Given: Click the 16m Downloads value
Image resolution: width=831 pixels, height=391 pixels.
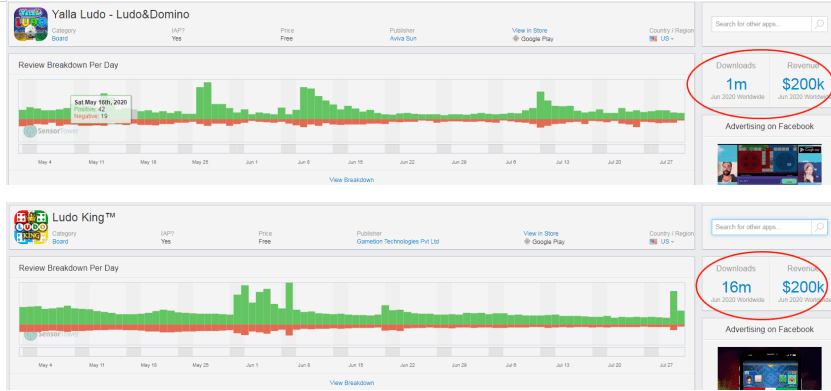Looking at the screenshot, I should point(736,287).
